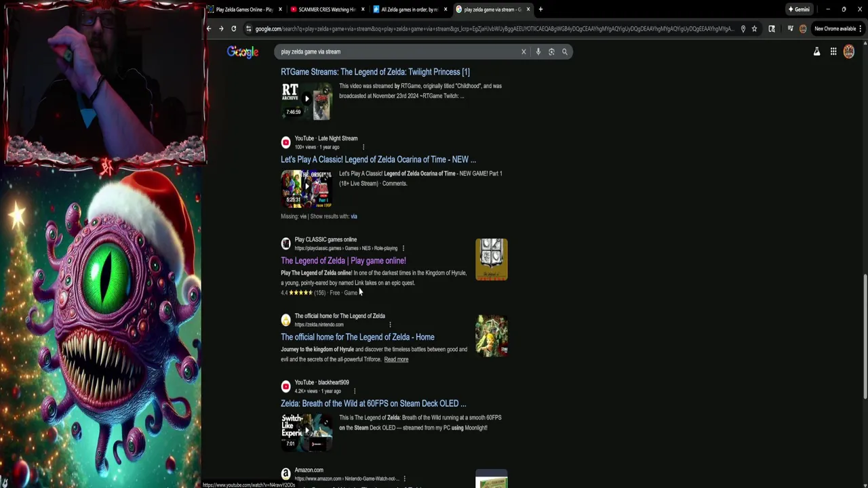Click YouTube favicon of blackheart909 result
Viewport: 868px width, 488px height.
point(285,386)
